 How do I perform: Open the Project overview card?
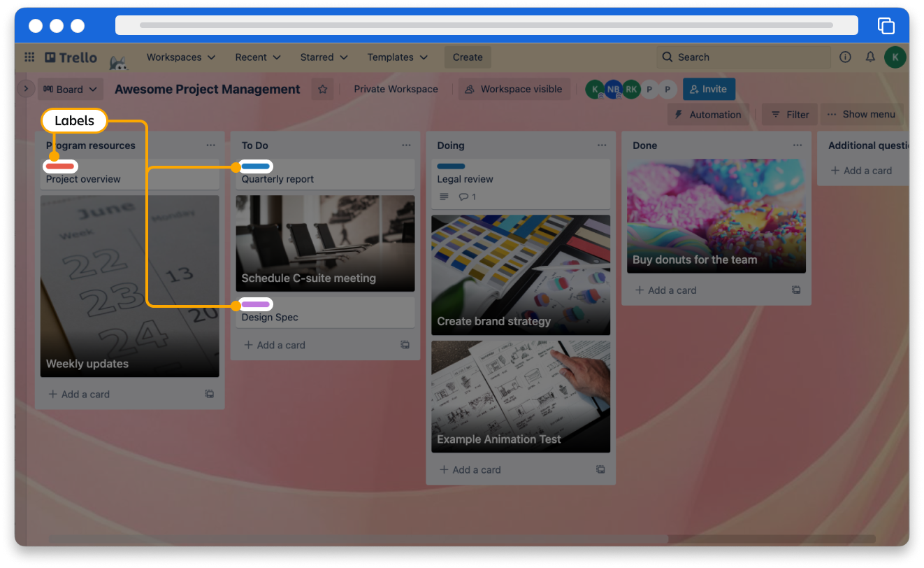click(x=130, y=174)
